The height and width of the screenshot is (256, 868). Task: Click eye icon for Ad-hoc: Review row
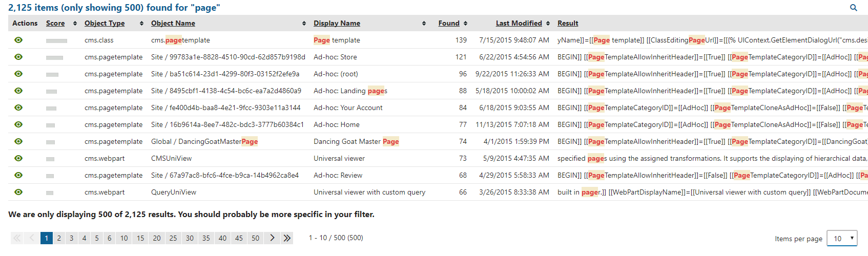point(18,175)
